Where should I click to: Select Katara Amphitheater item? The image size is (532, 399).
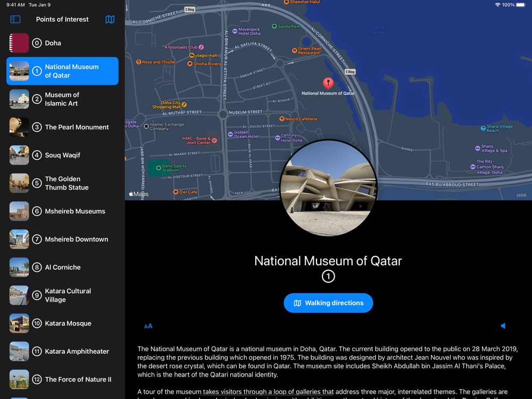click(62, 352)
